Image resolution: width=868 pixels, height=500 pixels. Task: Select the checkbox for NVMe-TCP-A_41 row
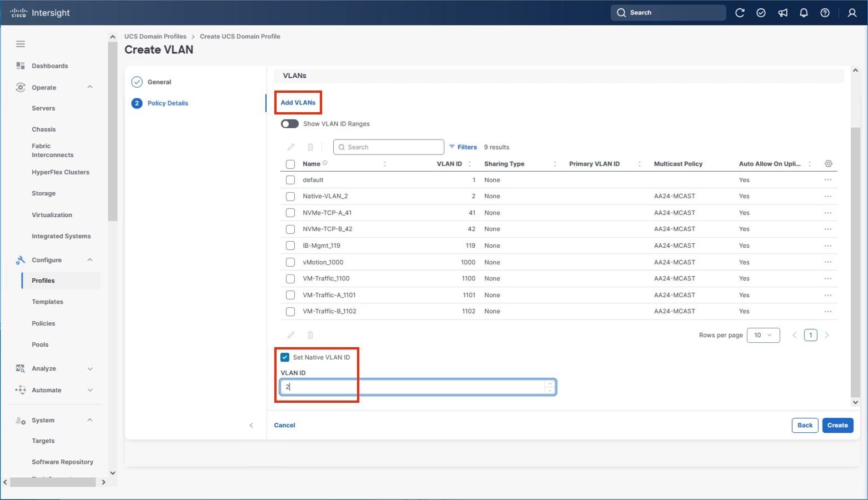point(290,213)
